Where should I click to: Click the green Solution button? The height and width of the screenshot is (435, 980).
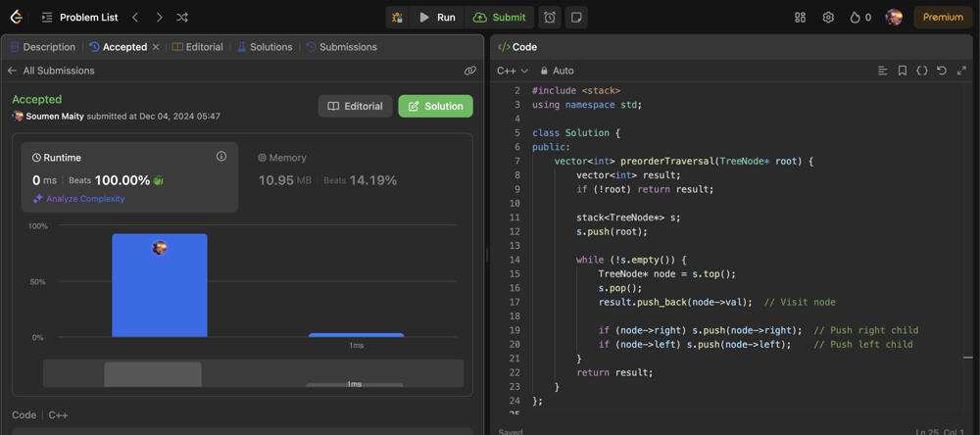click(435, 106)
